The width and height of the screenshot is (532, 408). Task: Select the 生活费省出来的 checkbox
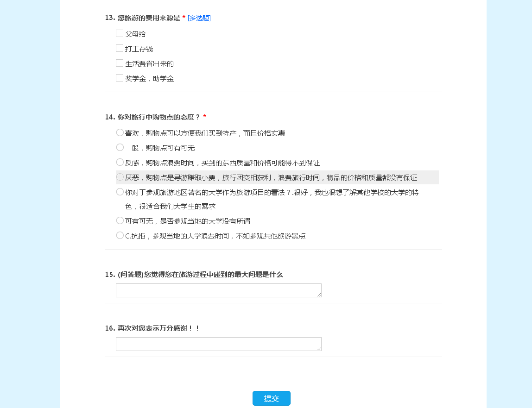120,63
